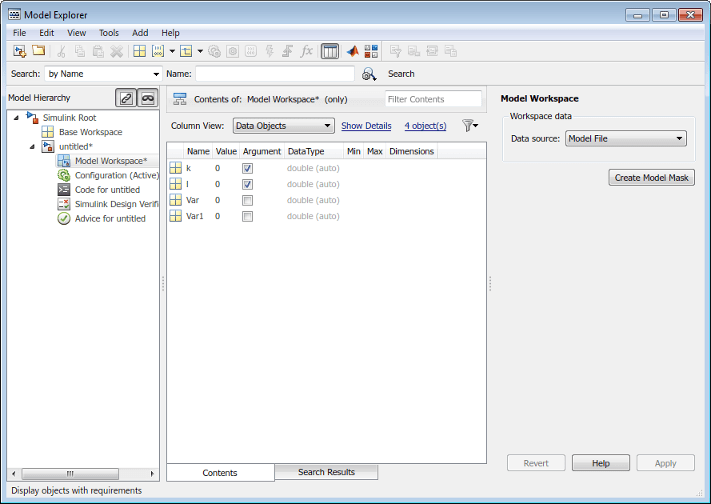Click the New Model toolbar icon
The width and height of the screenshot is (711, 504).
[19, 51]
